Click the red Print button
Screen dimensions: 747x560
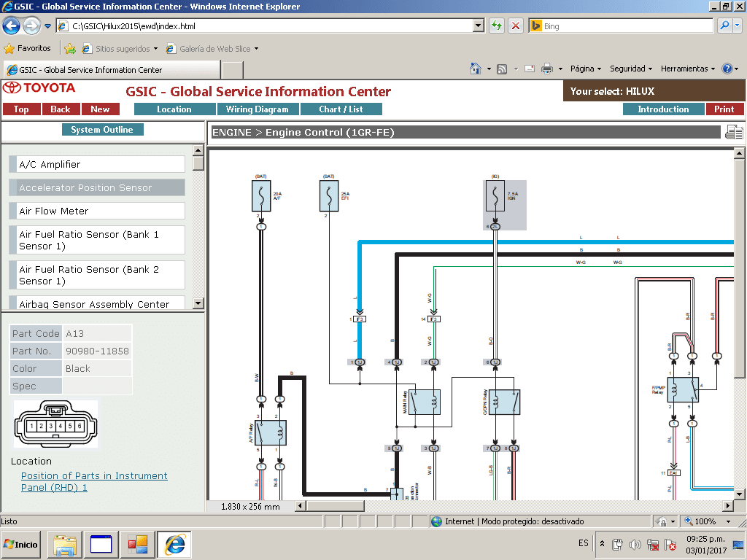(x=724, y=109)
